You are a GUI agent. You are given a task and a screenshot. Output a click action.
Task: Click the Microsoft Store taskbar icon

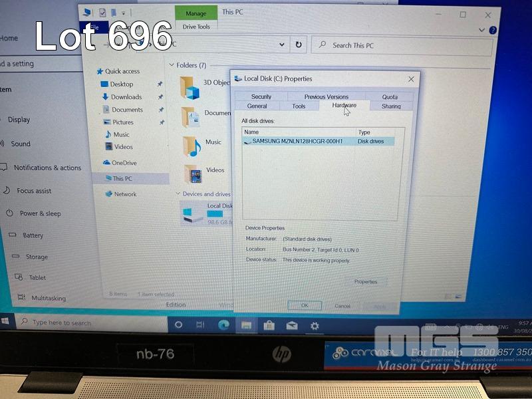pyautogui.click(x=269, y=325)
